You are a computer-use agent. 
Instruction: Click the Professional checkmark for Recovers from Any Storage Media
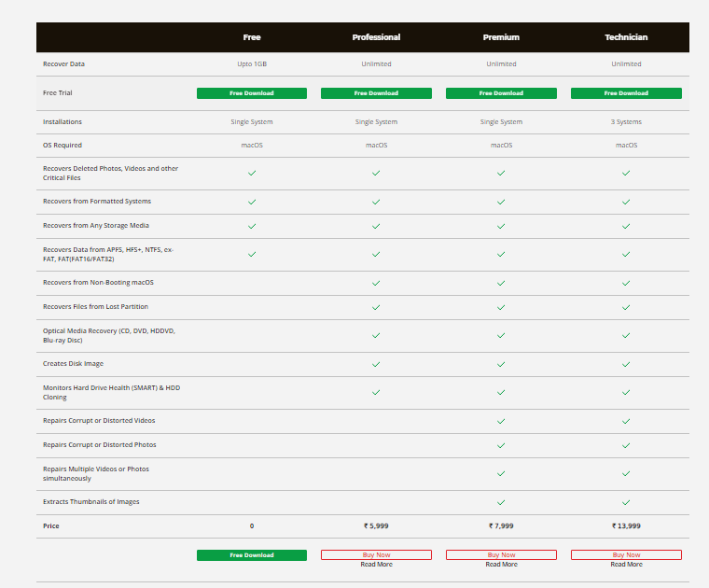(376, 226)
